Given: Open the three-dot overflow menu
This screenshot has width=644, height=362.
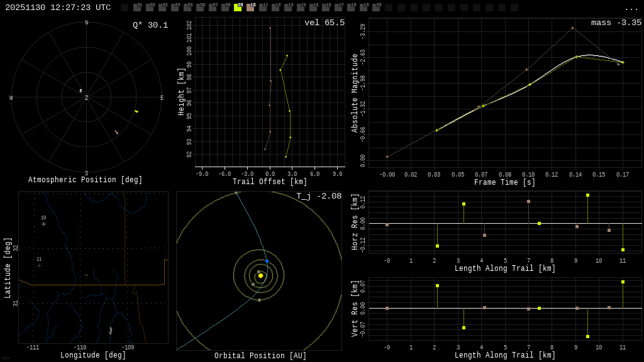Looking at the screenshot, I should 631,8.
